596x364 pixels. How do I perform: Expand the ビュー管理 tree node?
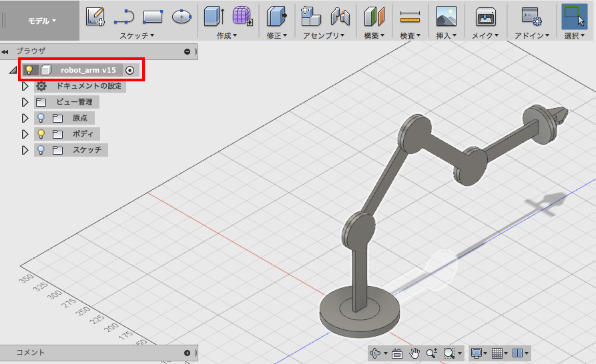coord(25,102)
